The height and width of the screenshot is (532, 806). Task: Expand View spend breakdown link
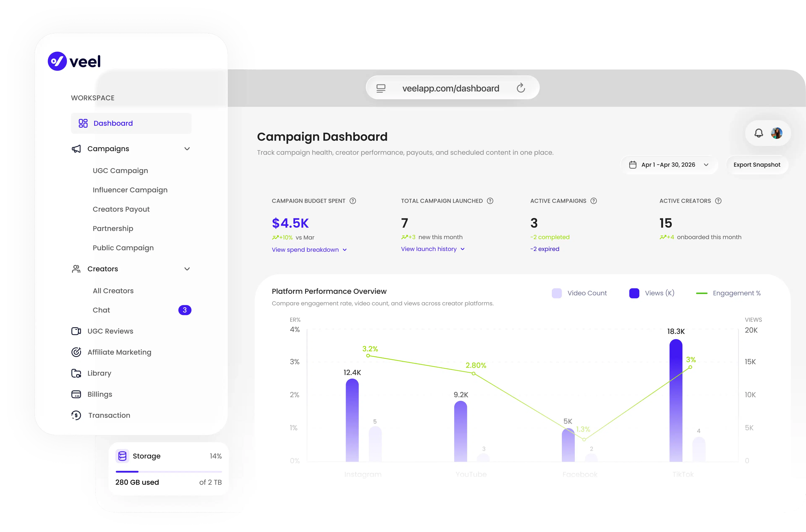(x=309, y=250)
